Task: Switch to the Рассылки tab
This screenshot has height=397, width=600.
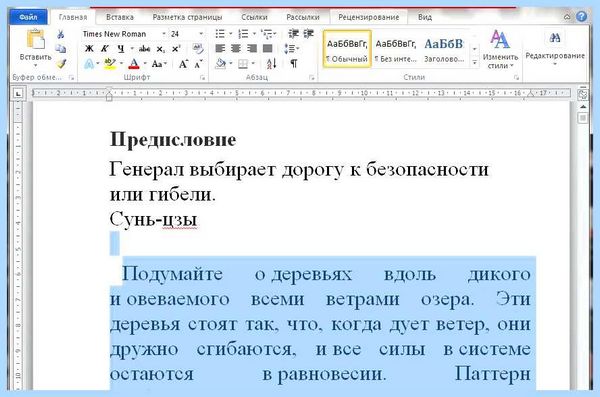Action: point(303,17)
